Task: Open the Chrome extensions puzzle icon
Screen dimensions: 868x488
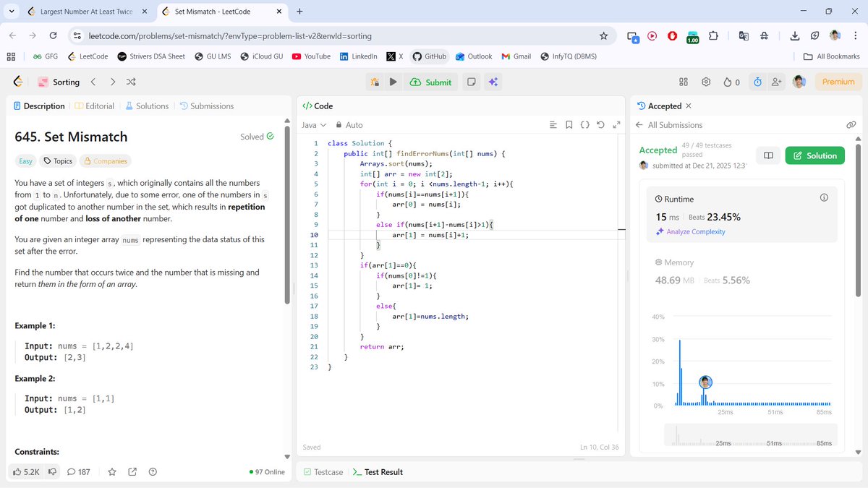Action: [x=713, y=35]
